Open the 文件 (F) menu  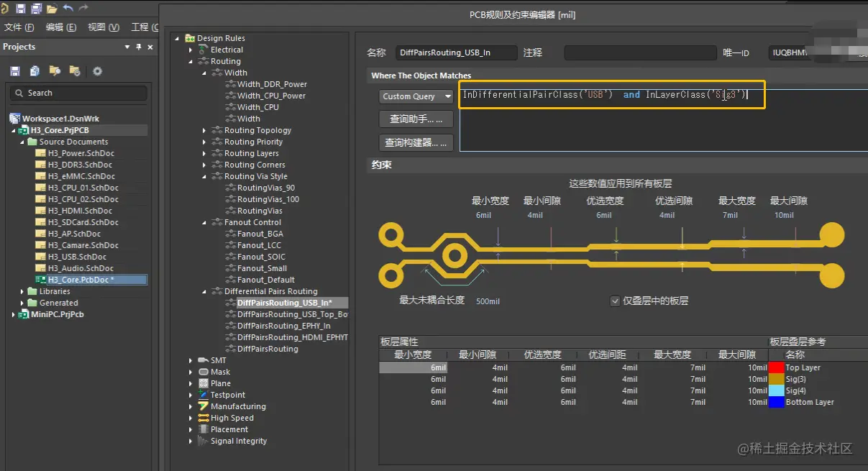click(x=19, y=27)
